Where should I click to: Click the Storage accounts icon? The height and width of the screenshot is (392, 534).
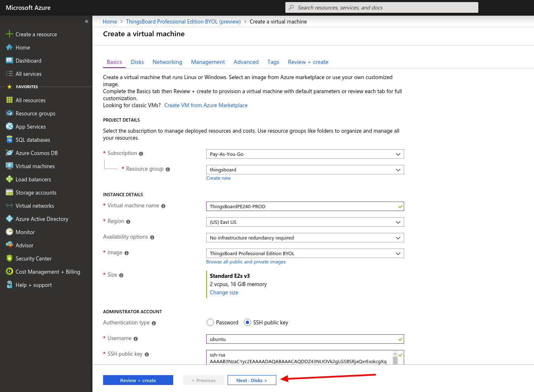[9, 192]
